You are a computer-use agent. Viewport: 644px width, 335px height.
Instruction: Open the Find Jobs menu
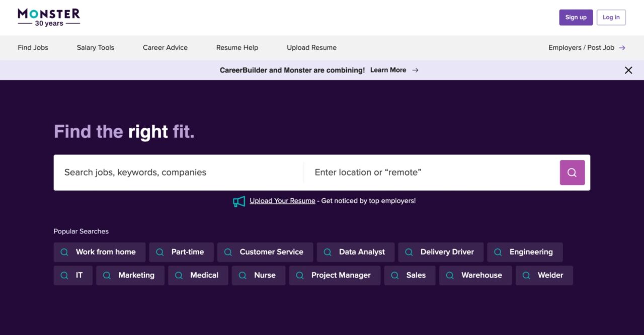pos(33,47)
